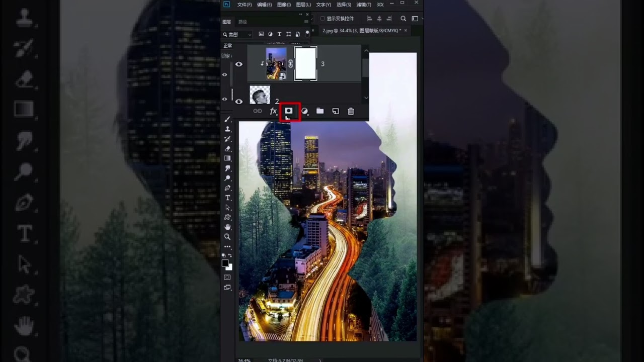
Task: Open the 滤镜(T) menu
Action: coord(364,5)
